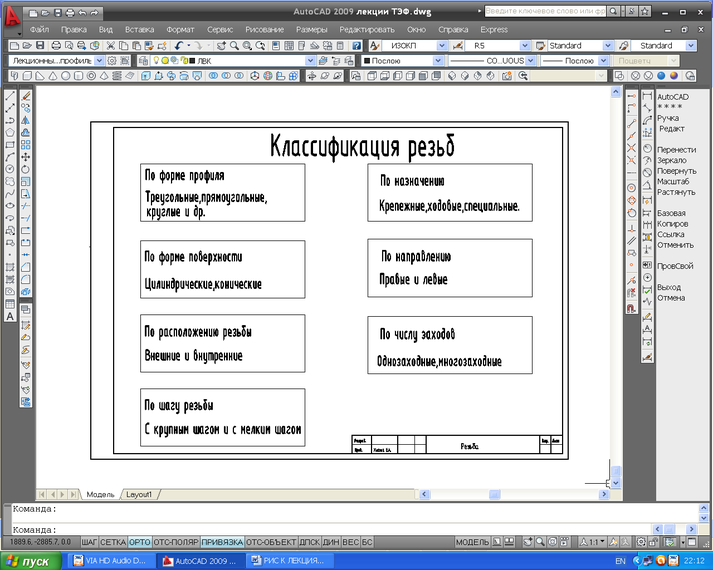Toggle ОРТО mode in status bar
The height and width of the screenshot is (570, 713).
coord(140,541)
